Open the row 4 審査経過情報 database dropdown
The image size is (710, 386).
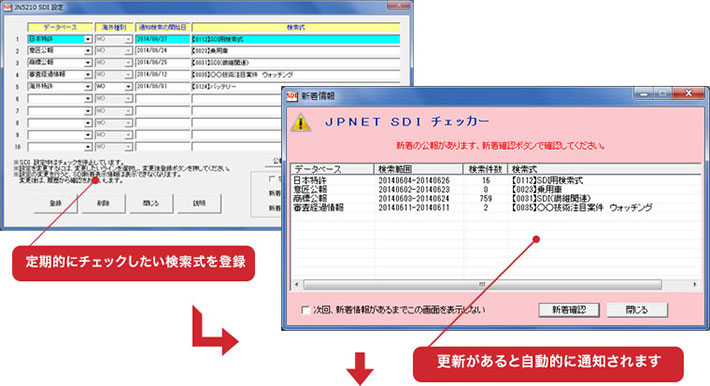(88, 75)
